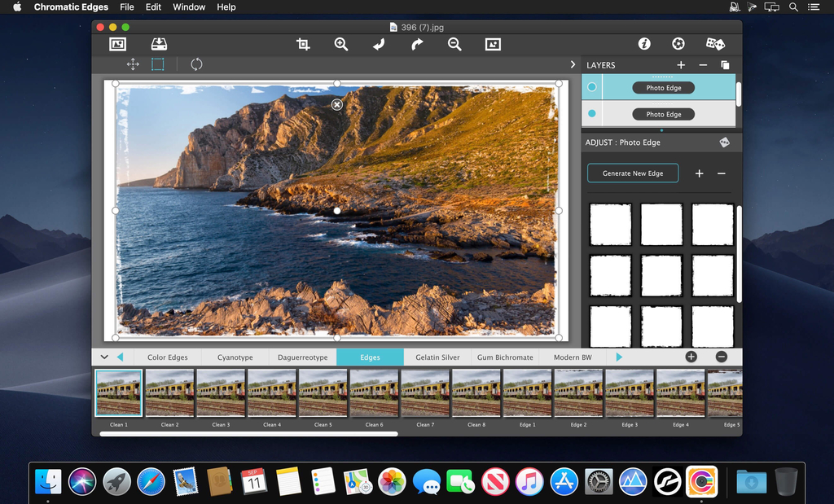Open the info icon in toolbar
The image size is (834, 504).
pyautogui.click(x=644, y=44)
